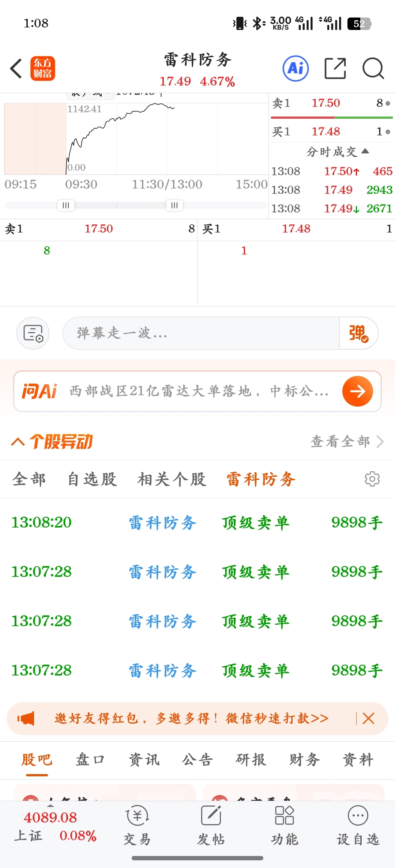Open the 个股异动 gear settings
The image size is (395, 868).
(372, 479)
